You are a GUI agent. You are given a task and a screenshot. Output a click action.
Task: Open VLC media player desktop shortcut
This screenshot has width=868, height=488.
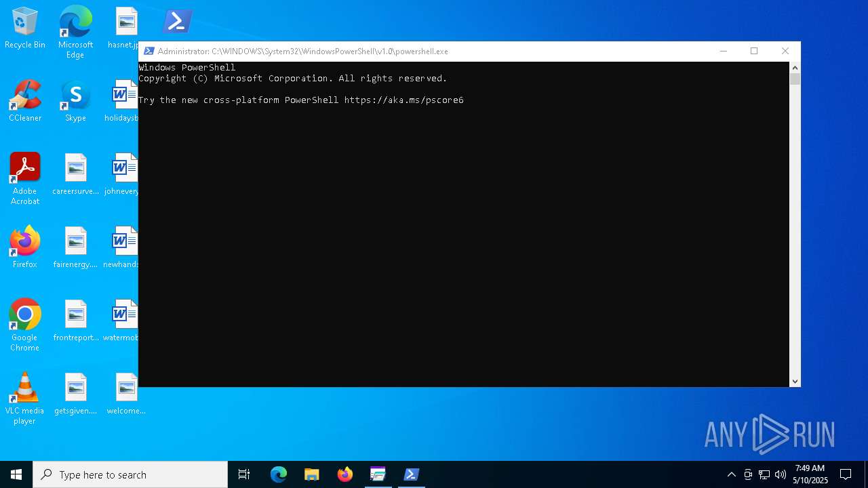click(25, 399)
